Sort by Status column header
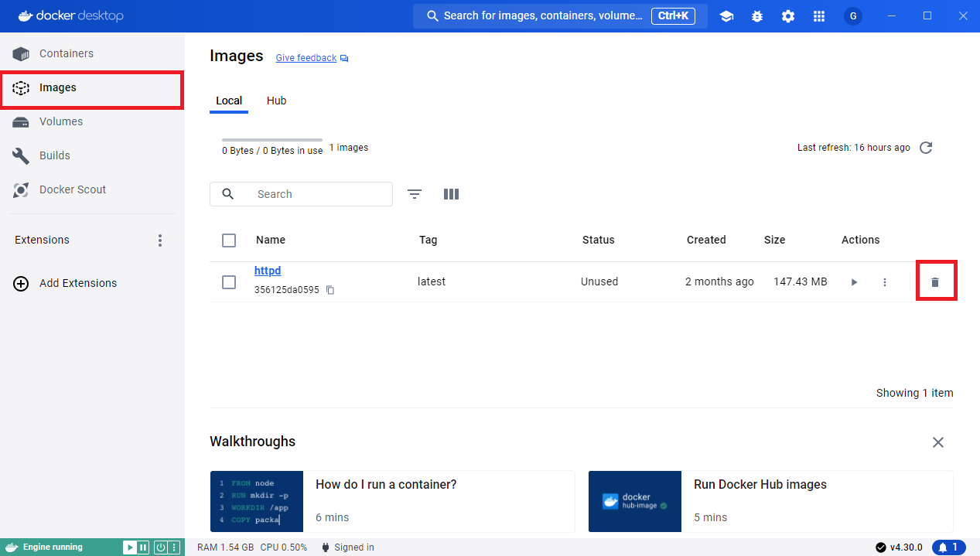The image size is (980, 556). [x=599, y=240]
